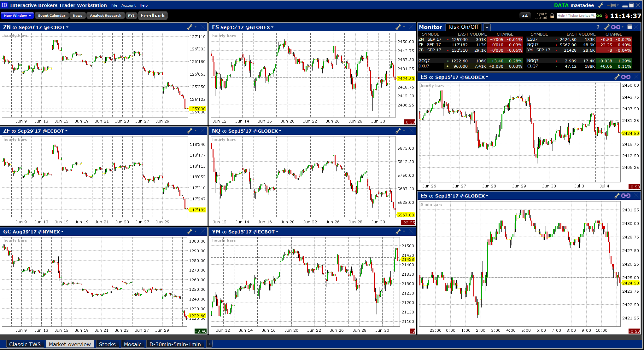Switch to Mosaic tab

pos(132,344)
